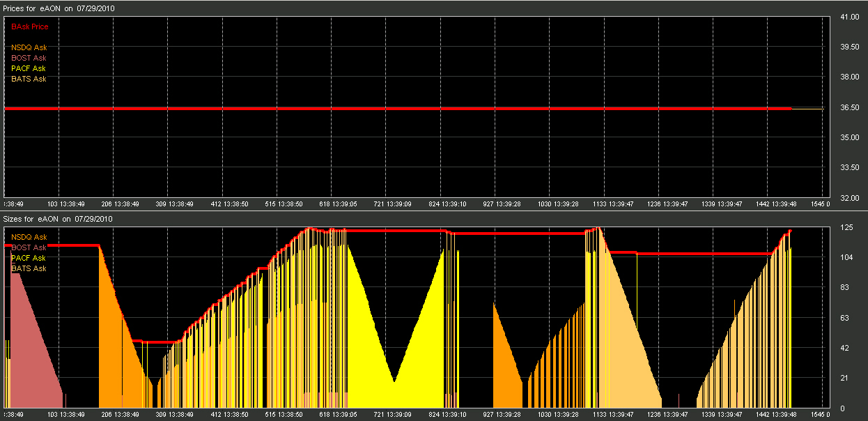Click NSDQ Ask in the sizes legend
Viewport: 868px width, 421px height.
(x=29, y=237)
